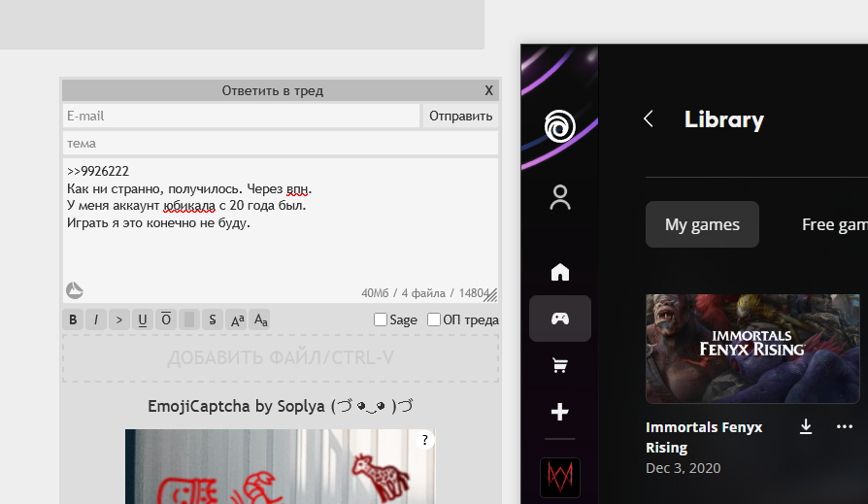Insert quote with the > button

119,319
